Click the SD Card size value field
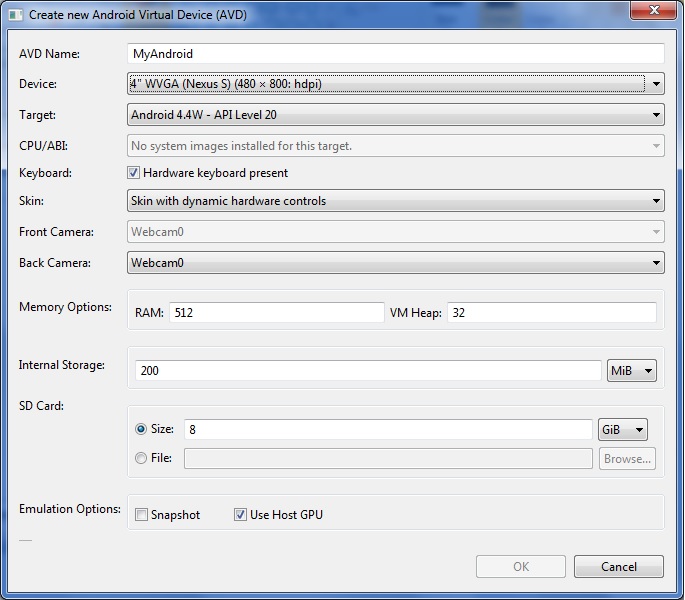Image resolution: width=685 pixels, height=600 pixels. pos(388,429)
